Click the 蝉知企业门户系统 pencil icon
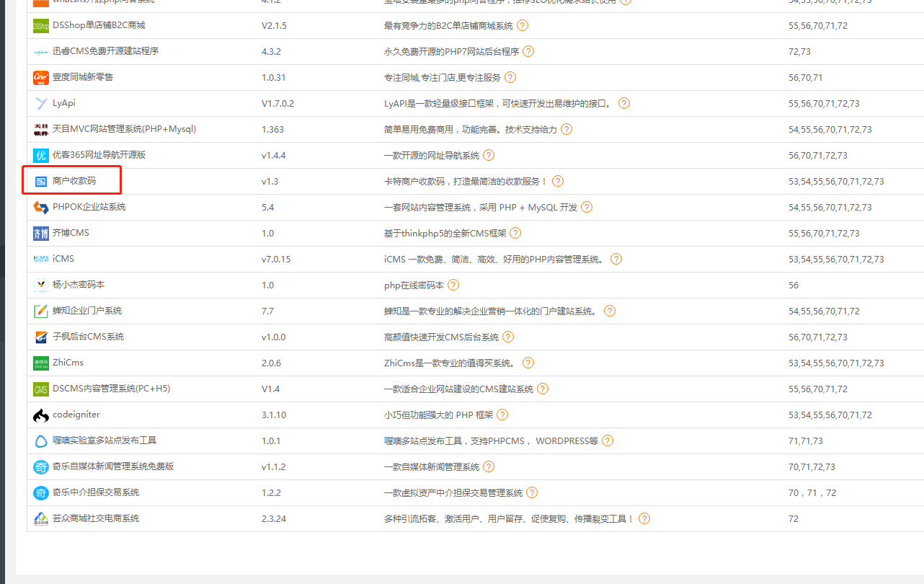This screenshot has height=584, width=924. (41, 311)
